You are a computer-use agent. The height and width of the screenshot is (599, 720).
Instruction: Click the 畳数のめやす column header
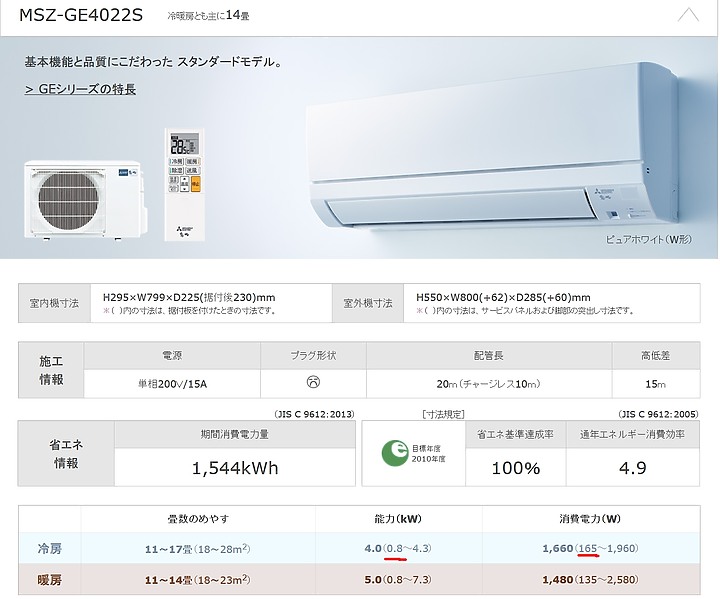click(198, 519)
